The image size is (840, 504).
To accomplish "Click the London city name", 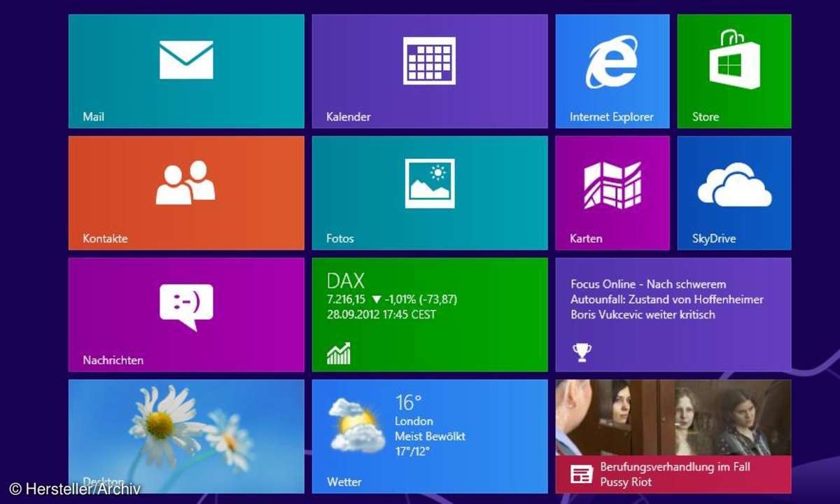I will tap(414, 421).
